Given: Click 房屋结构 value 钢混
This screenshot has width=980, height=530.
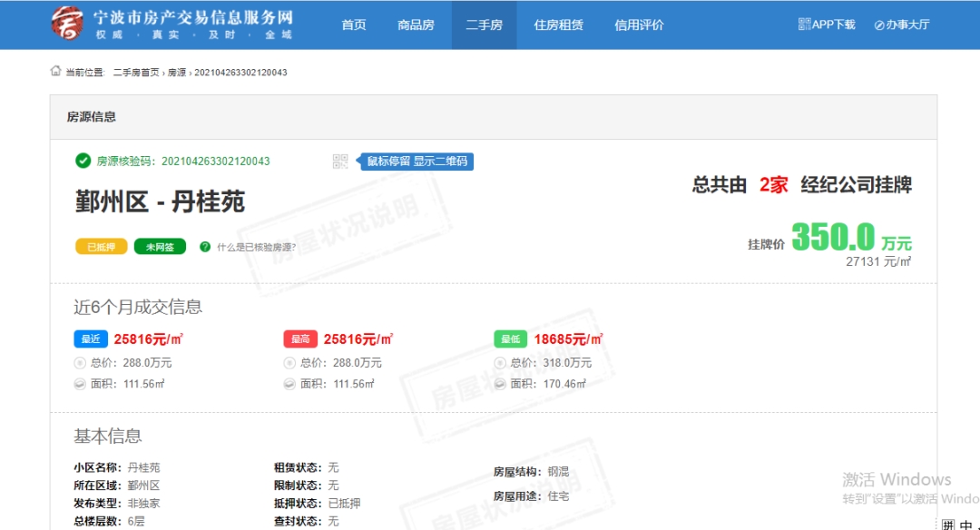Looking at the screenshot, I should pyautogui.click(x=559, y=472).
